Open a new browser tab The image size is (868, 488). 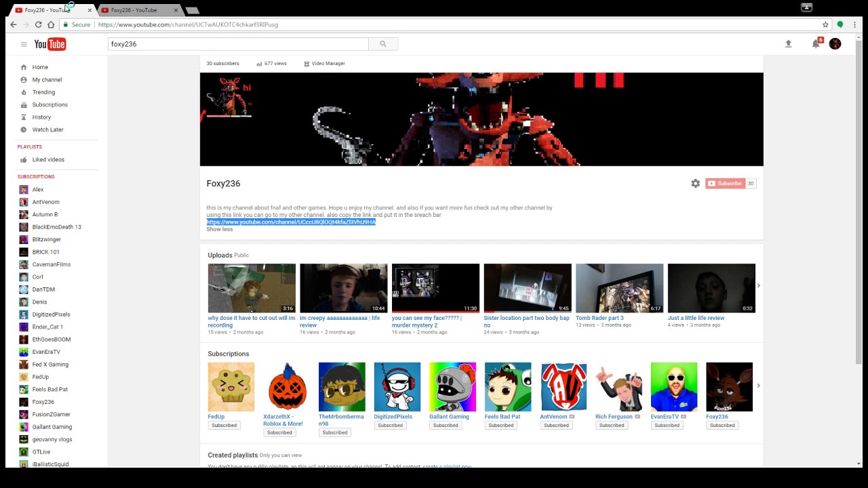[x=192, y=10]
